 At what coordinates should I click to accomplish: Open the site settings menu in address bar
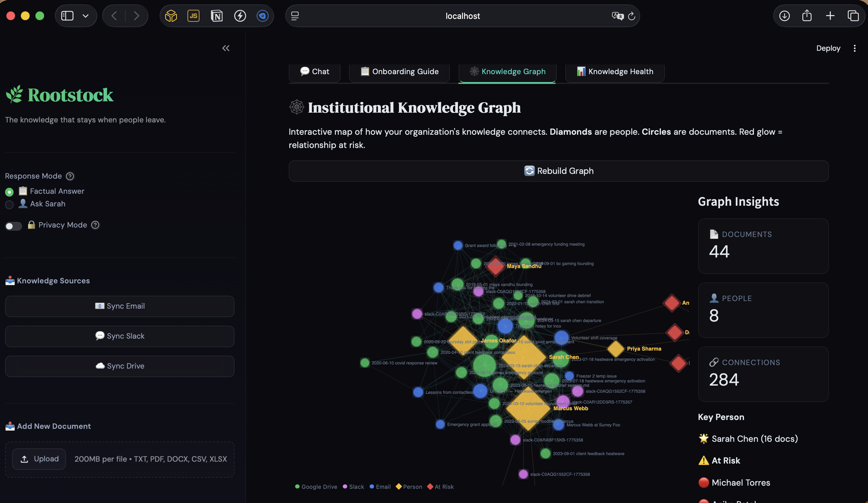coord(295,16)
